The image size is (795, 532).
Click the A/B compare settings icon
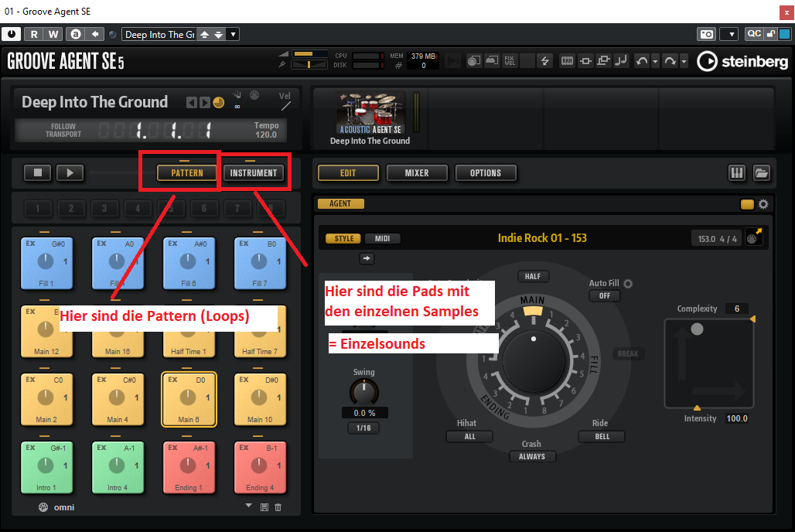76,34
